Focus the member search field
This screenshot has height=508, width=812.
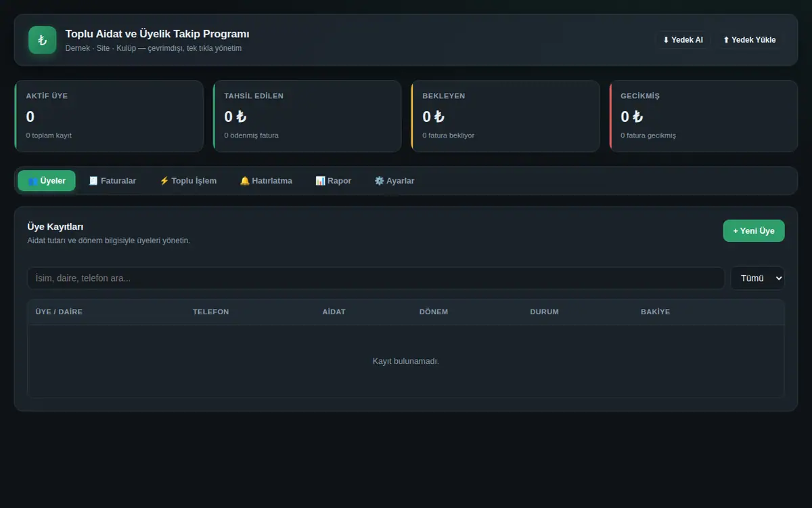[x=376, y=278]
